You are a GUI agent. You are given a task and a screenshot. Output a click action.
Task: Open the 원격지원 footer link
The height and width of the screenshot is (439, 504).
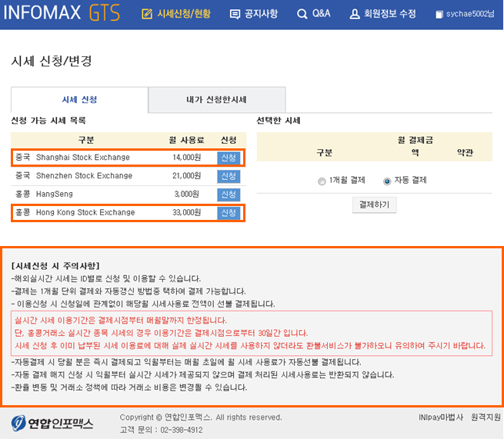point(486,417)
